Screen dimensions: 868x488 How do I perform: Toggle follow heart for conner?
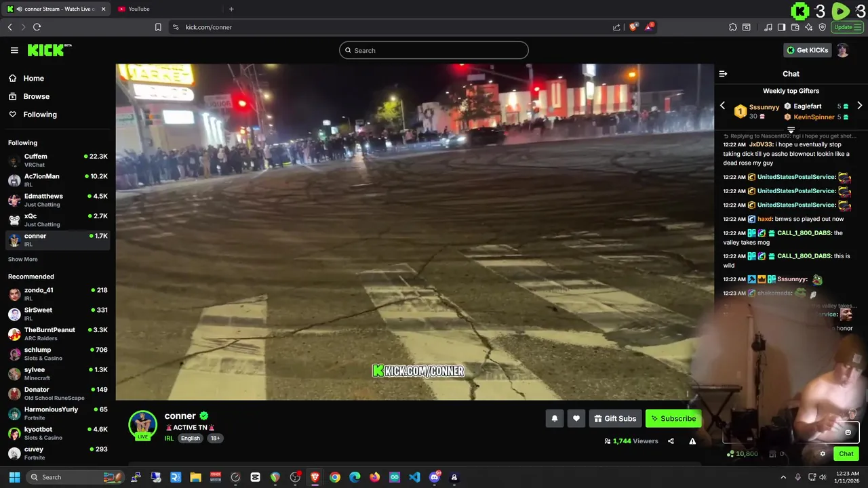pyautogui.click(x=576, y=419)
